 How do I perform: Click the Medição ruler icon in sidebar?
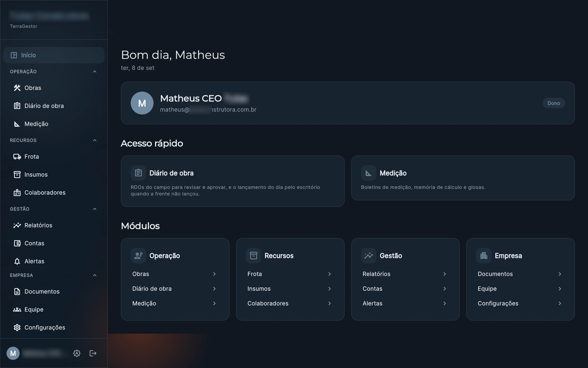click(x=17, y=124)
